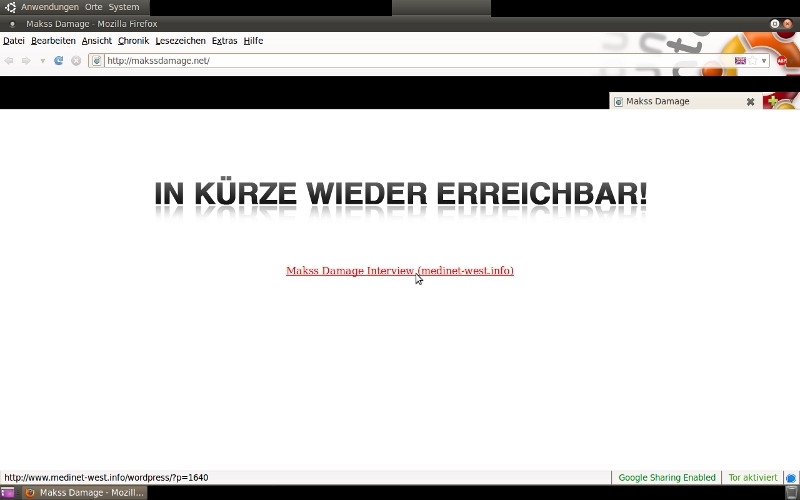Click the Makss Damage Firefox taskbar button
This screenshot has width=800, height=500.
pyautogui.click(x=84, y=492)
